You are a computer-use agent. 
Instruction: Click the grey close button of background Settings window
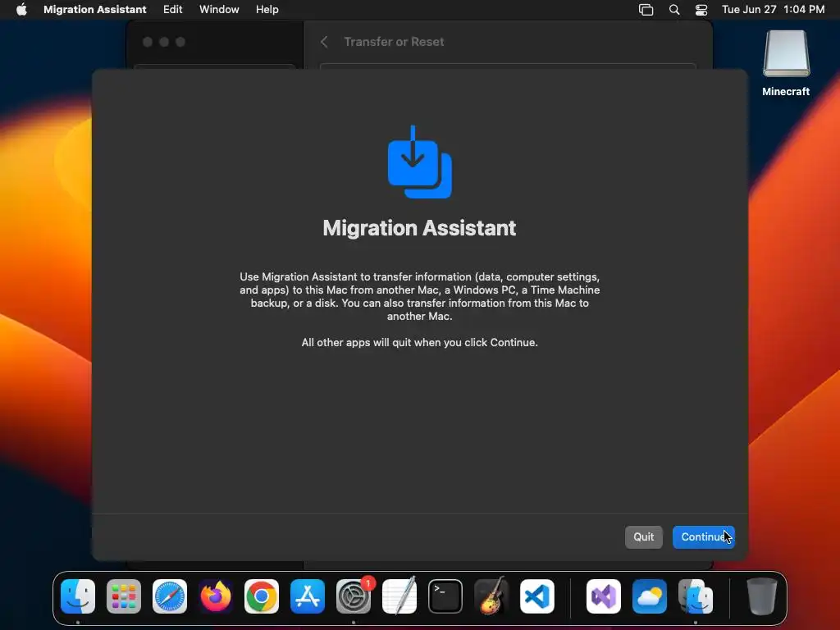[x=148, y=42]
